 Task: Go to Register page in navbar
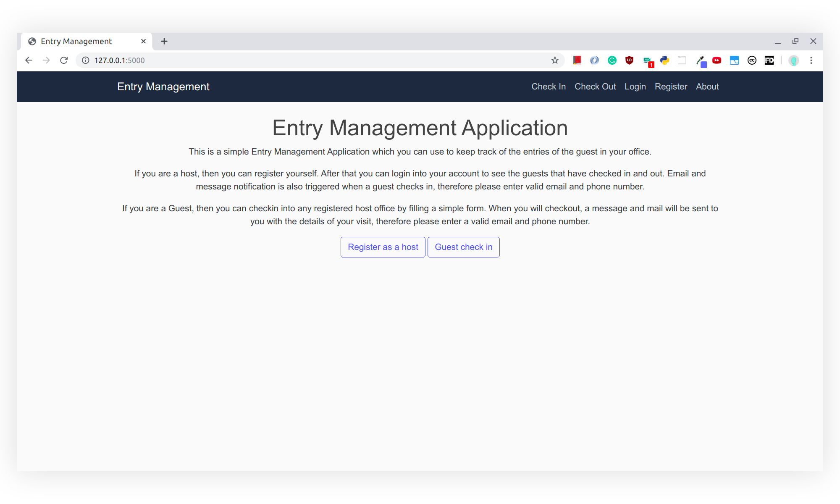coord(671,87)
